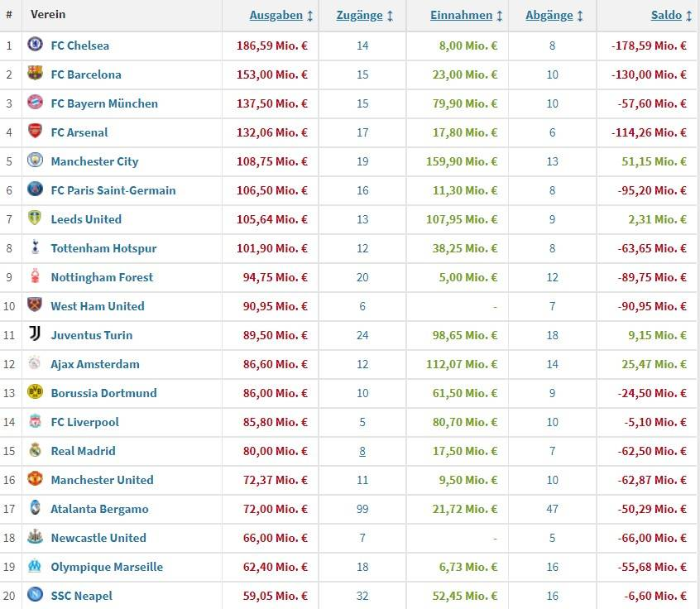Select the Verein column header
700x609 pixels.
[x=48, y=15]
